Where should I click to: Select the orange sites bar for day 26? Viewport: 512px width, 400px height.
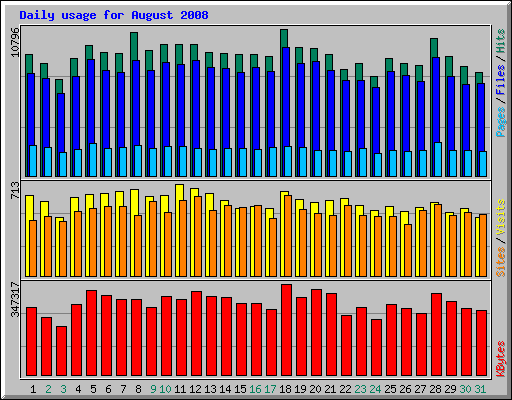click(408, 250)
